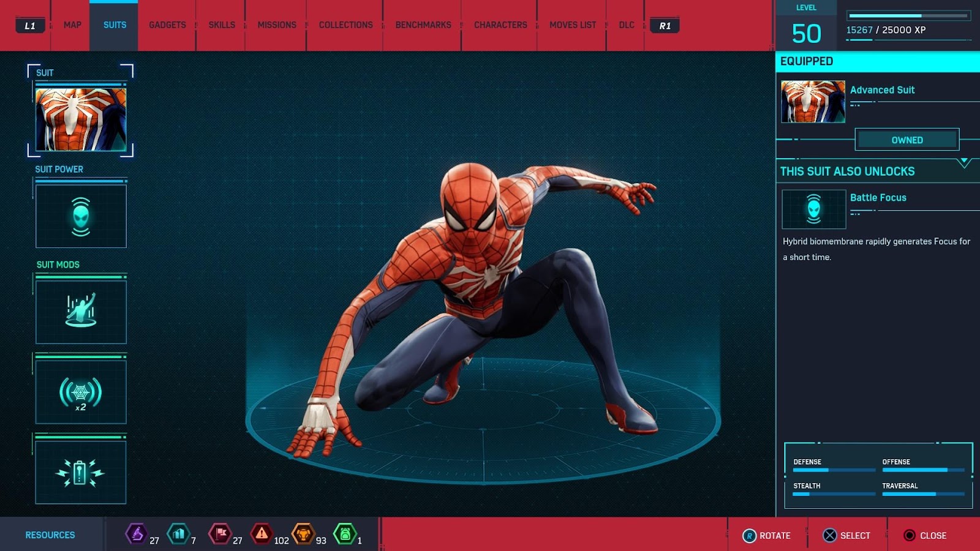Image resolution: width=980 pixels, height=551 pixels.
Task: Click the SELECT label
Action: [855, 536]
